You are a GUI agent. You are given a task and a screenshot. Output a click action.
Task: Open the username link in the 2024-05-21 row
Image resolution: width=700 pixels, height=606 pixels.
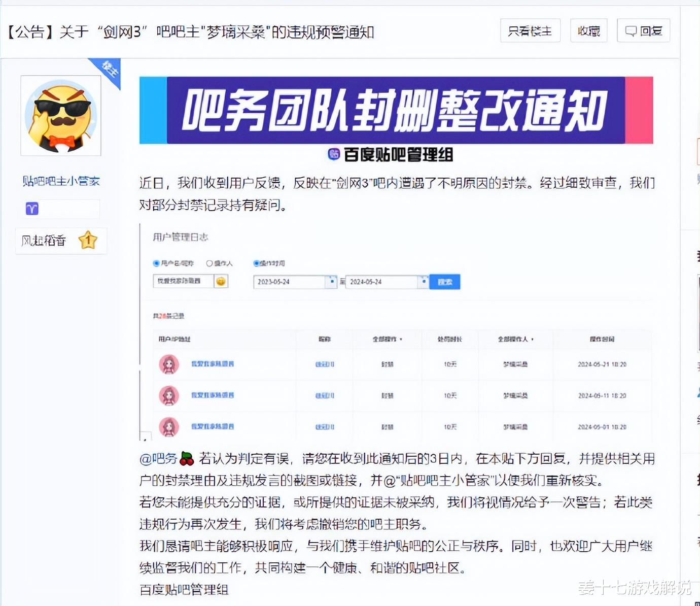[212, 364]
